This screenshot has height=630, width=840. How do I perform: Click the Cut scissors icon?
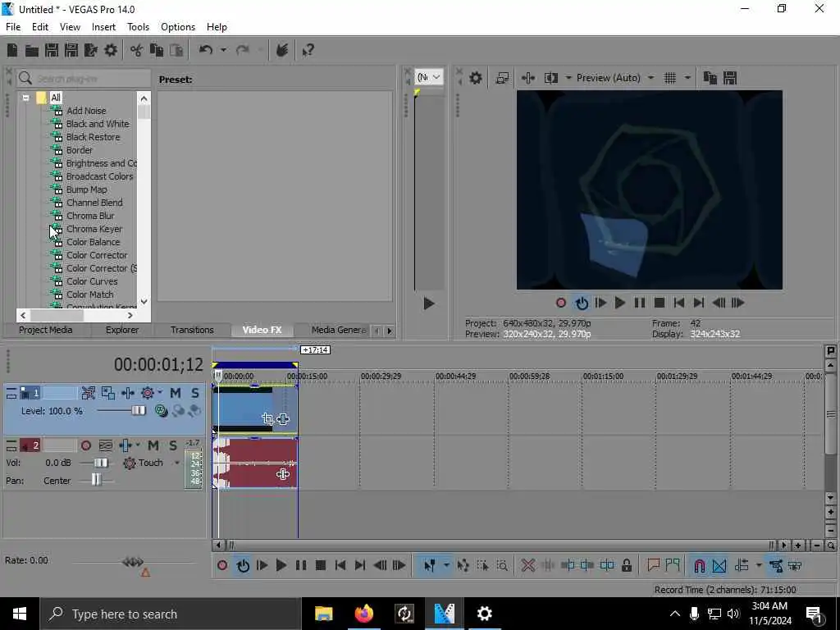[137, 50]
